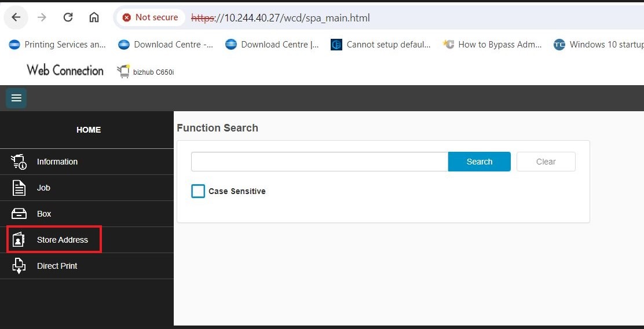Open the Store Address menu item
The height and width of the screenshot is (329, 644).
click(63, 240)
